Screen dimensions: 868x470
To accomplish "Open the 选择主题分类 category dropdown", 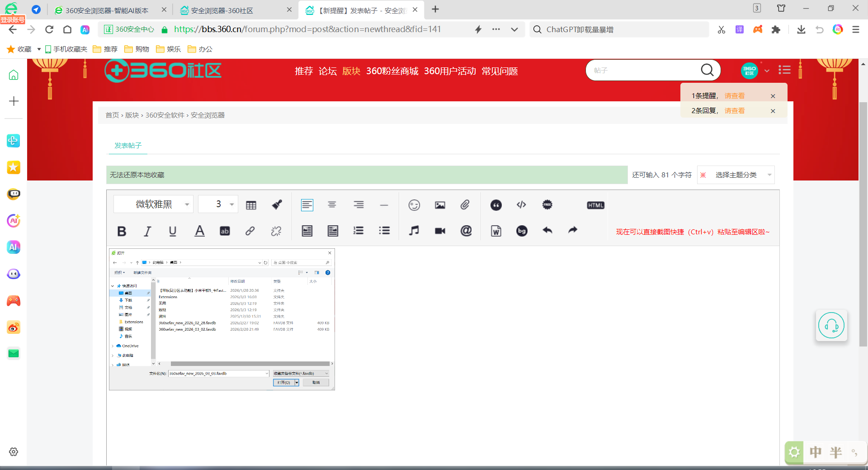I will (742, 175).
